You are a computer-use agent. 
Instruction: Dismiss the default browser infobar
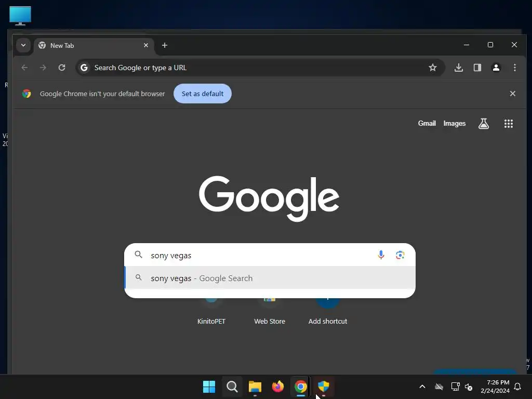click(x=513, y=94)
